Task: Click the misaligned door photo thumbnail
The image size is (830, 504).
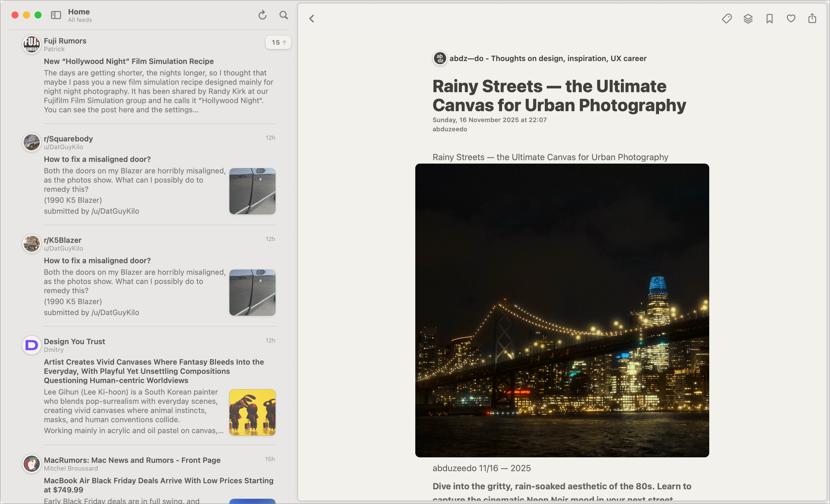Action: tap(252, 191)
